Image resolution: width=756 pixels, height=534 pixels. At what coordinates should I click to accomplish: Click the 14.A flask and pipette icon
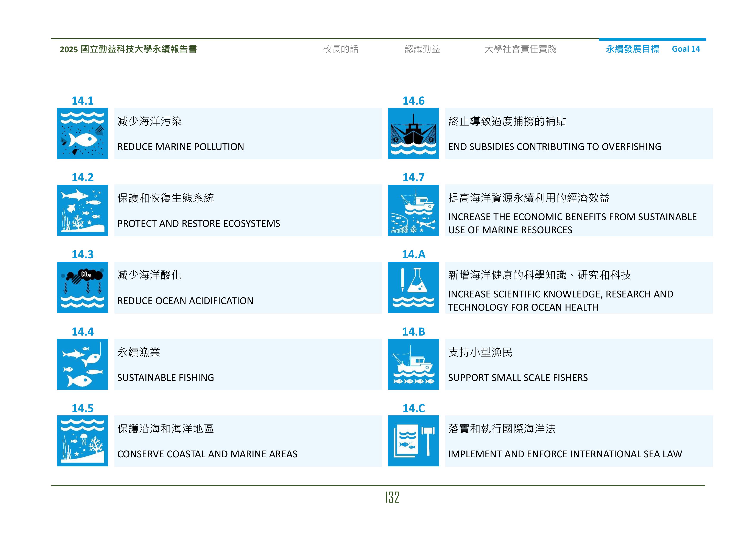tap(413, 287)
